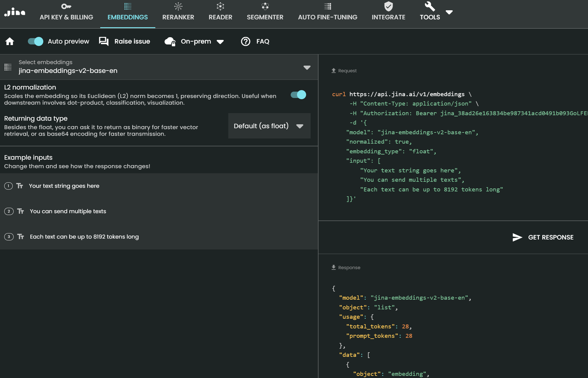Click the L2 normalization heading
The image size is (588, 378).
pos(30,87)
